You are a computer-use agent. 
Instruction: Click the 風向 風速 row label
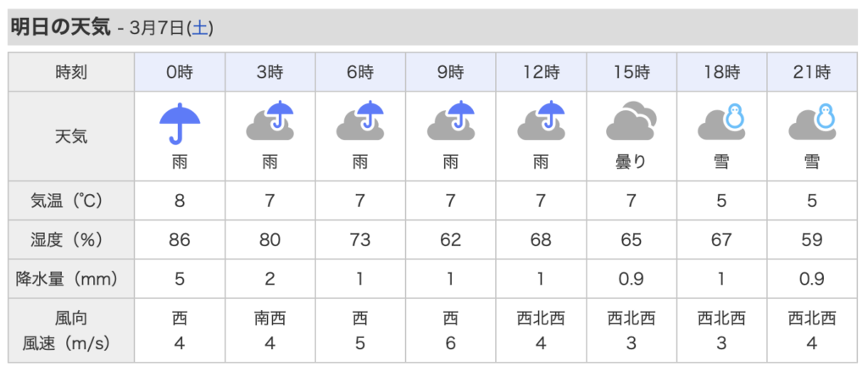pos(71,331)
